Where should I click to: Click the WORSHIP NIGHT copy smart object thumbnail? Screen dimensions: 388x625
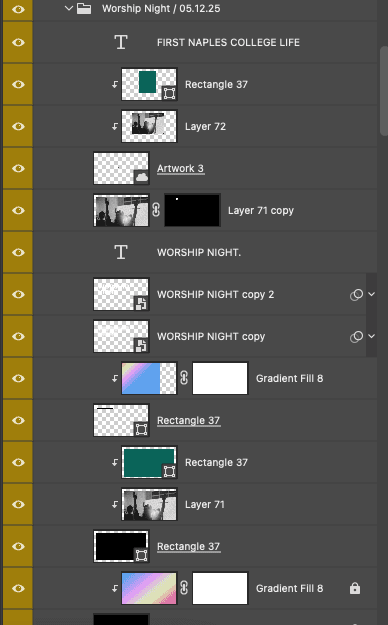pyautogui.click(x=121, y=336)
